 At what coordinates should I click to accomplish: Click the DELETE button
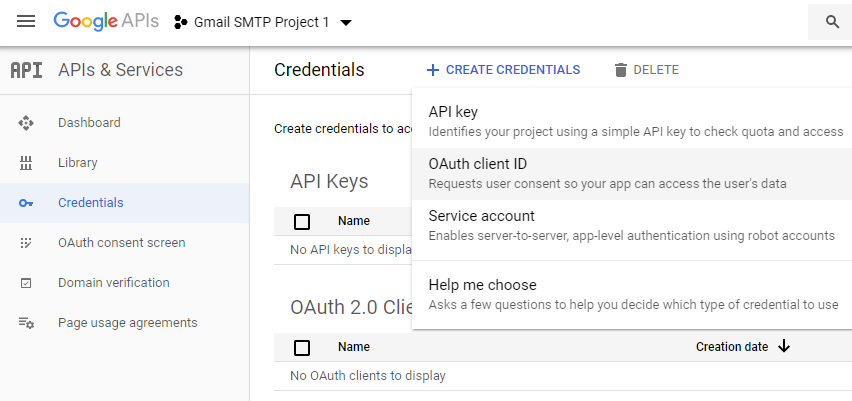point(647,70)
